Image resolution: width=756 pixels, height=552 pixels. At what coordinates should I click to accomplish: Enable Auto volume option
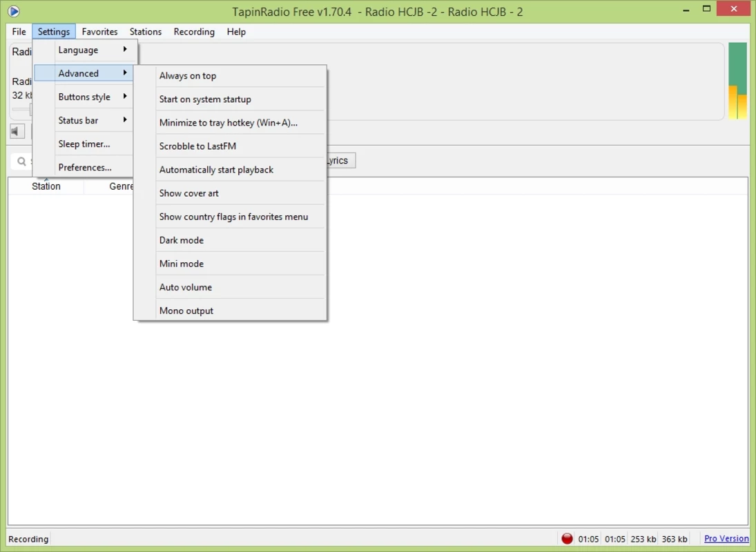tap(186, 287)
